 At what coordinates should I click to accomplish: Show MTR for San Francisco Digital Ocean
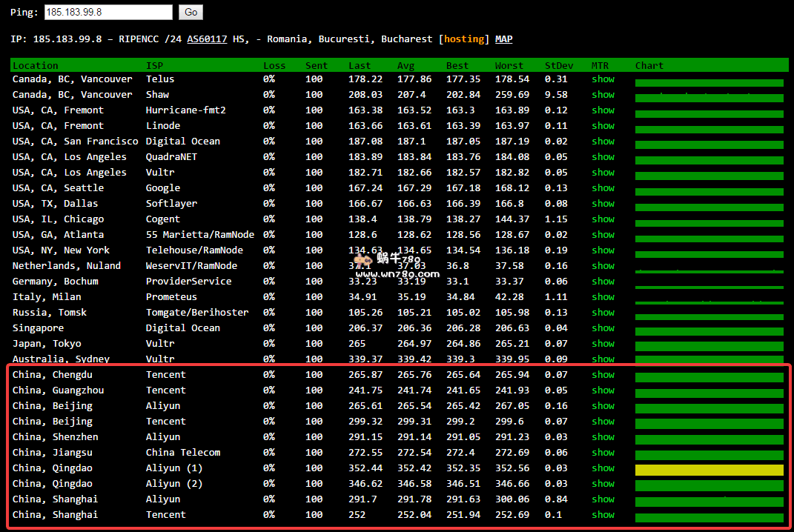(x=603, y=142)
